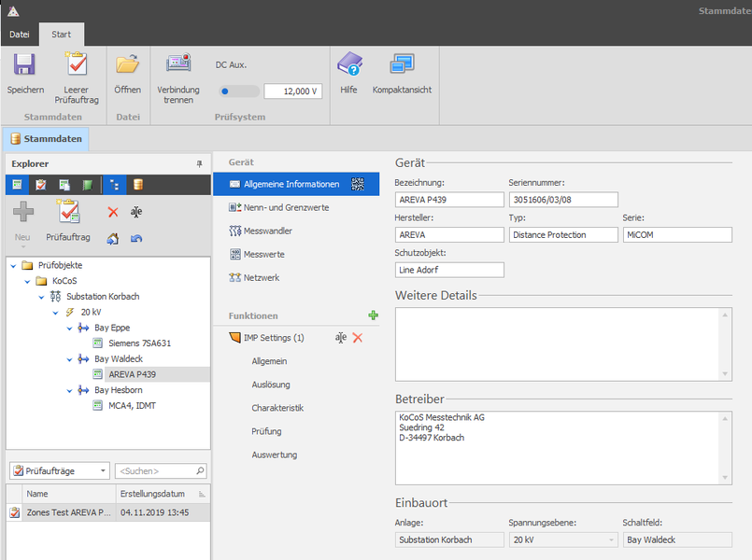Open Hilfe help book icon

click(x=349, y=63)
